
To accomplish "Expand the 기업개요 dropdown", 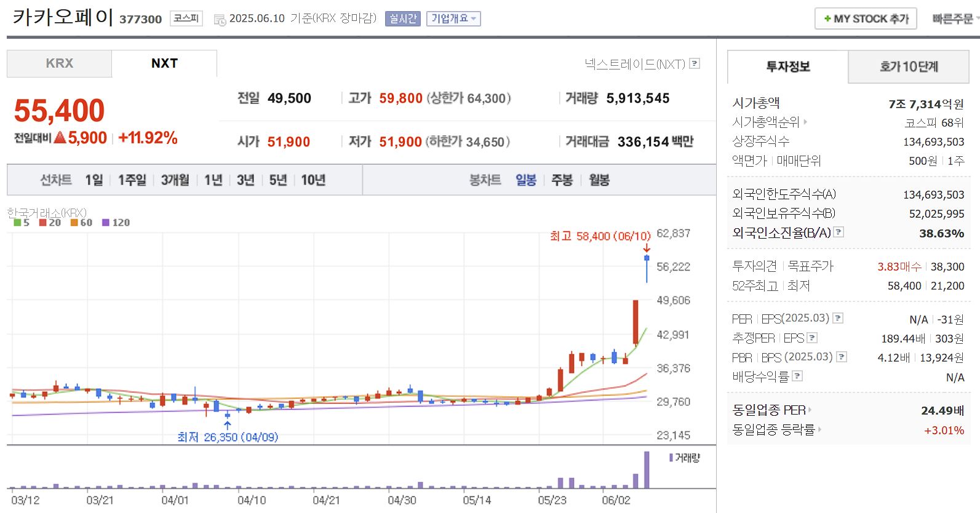I will pos(453,19).
